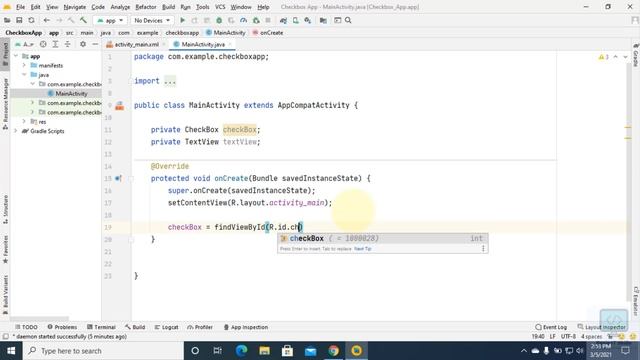Screen dimensions: 640x360
Task: Collapse the java folder
Action: [24, 75]
